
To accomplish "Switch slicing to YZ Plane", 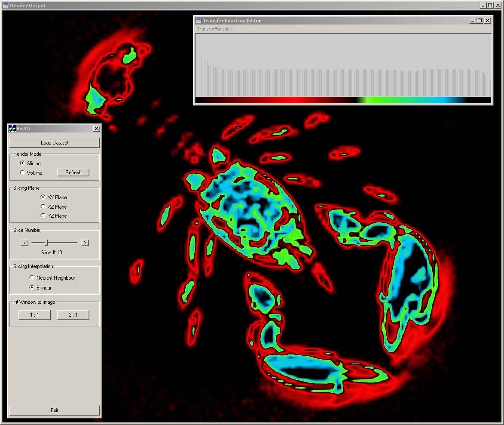I will (43, 216).
